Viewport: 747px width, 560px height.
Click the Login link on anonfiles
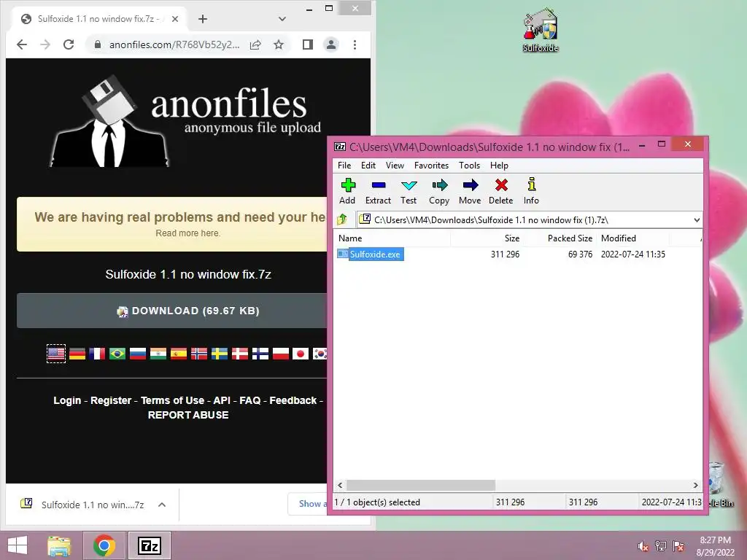67,400
